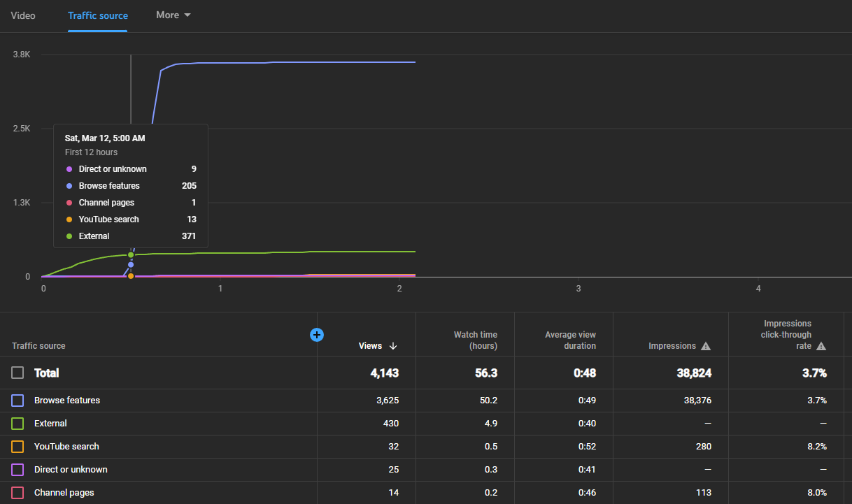This screenshot has height=504, width=852.
Task: Click the Views sort descending arrow
Action: coord(393,346)
